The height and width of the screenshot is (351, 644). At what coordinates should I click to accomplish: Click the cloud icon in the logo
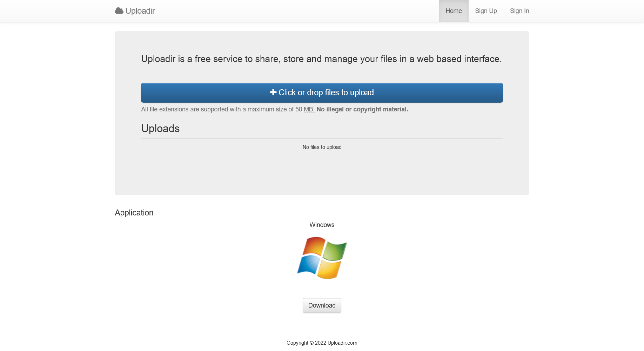[119, 11]
